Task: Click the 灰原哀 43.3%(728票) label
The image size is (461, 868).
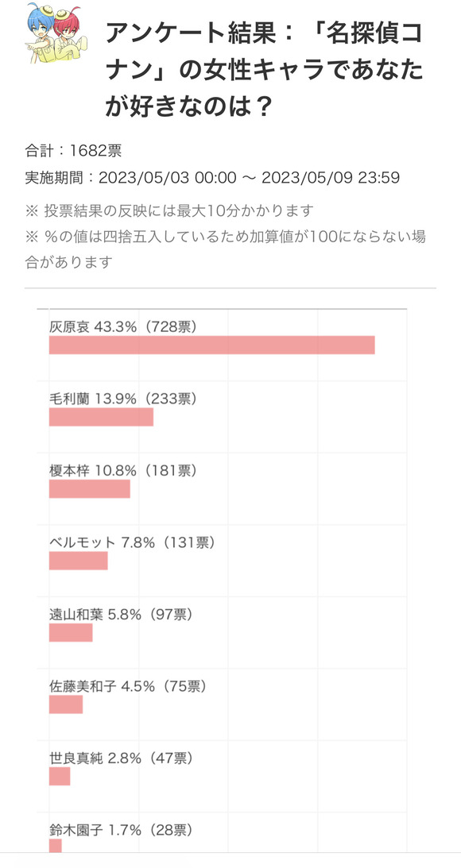Action: click(123, 327)
